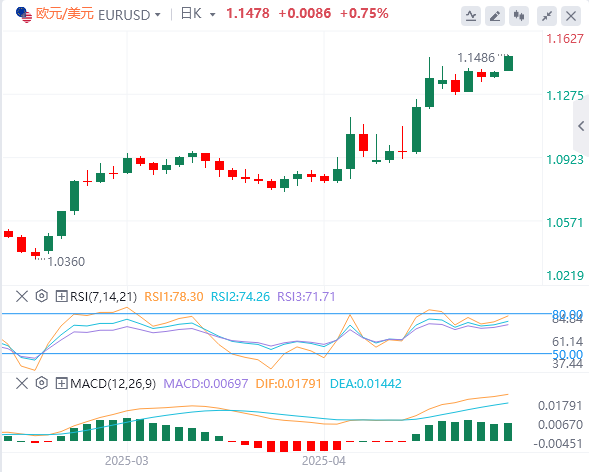The height and width of the screenshot is (472, 589).
Task: Select the drawing pencil tool icon
Action: (x=495, y=16)
